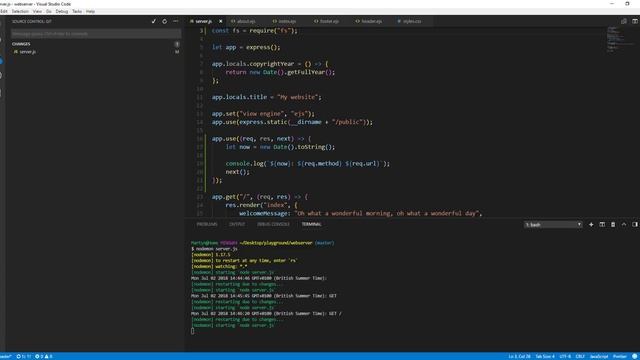640x360 pixels.
Task: Click the console.log line in editor
Action: tap(307, 164)
